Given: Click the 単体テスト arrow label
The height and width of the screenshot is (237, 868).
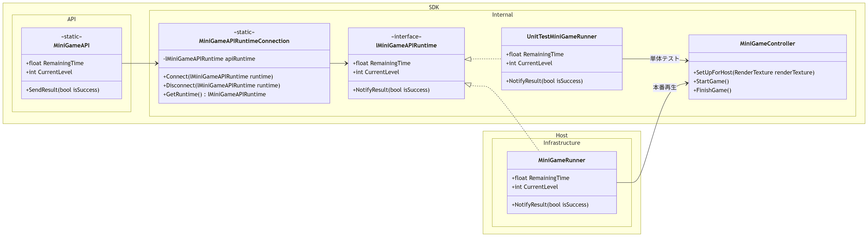Looking at the screenshot, I should tap(665, 59).
